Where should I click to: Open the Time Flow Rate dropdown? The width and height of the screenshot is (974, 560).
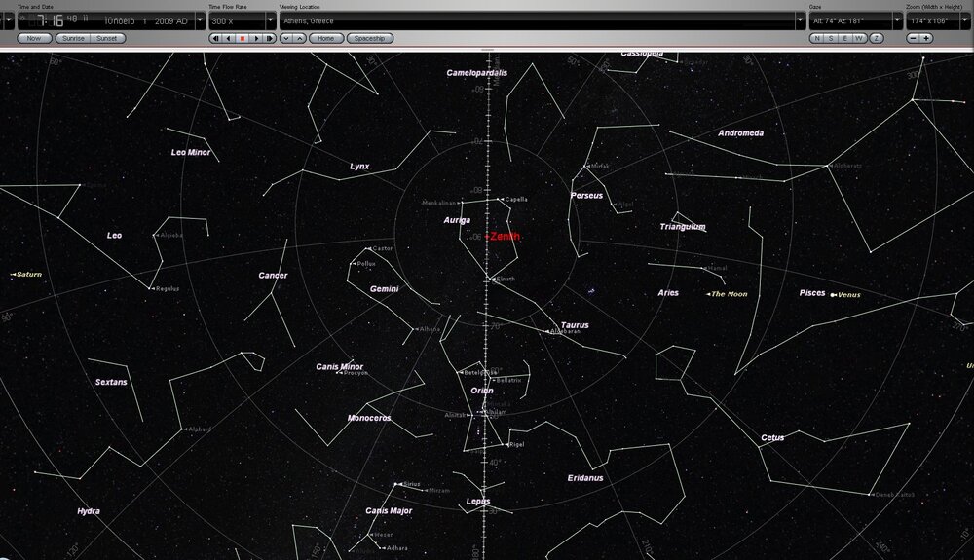(270, 20)
